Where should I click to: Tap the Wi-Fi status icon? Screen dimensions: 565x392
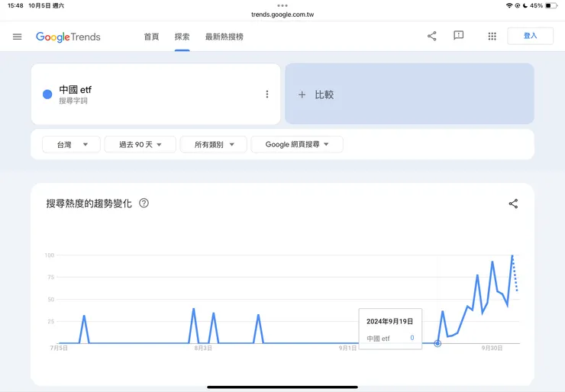pyautogui.click(x=509, y=5)
